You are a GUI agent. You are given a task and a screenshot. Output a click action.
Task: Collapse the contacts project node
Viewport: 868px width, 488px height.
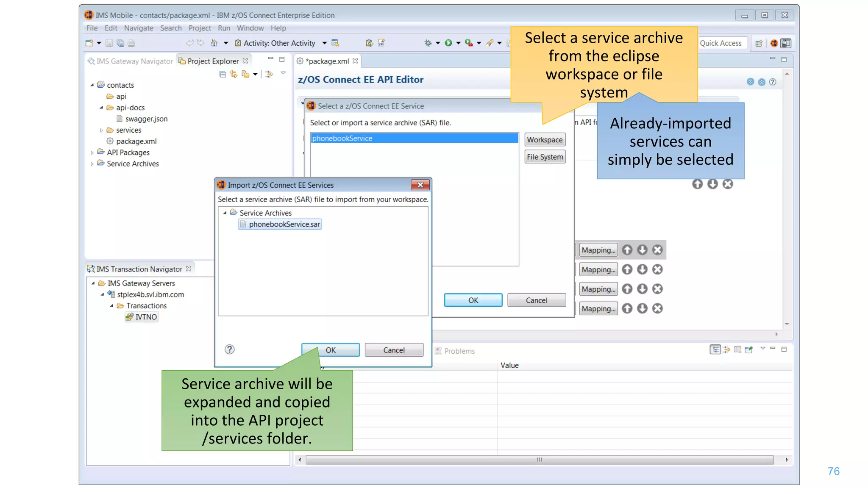click(92, 85)
